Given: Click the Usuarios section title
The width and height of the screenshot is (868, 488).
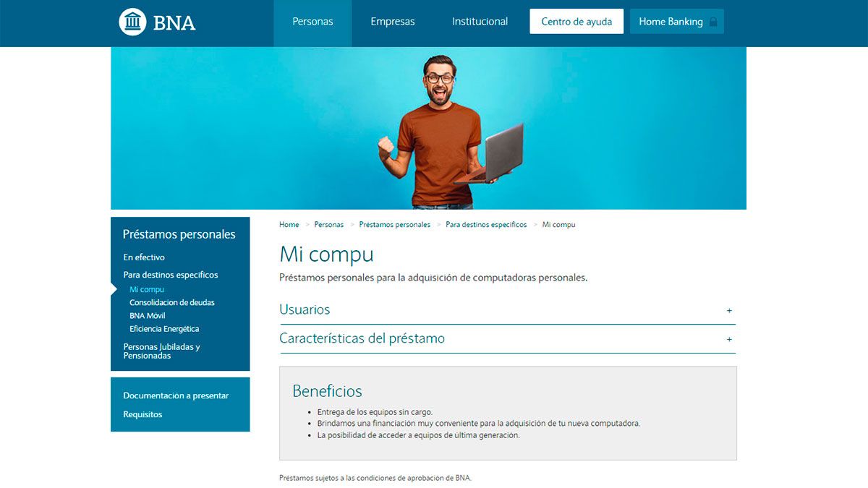Looking at the screenshot, I should (x=305, y=309).
